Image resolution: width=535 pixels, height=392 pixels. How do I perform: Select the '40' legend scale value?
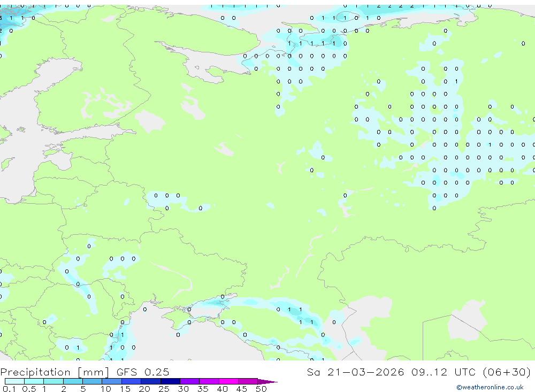[x=222, y=389]
